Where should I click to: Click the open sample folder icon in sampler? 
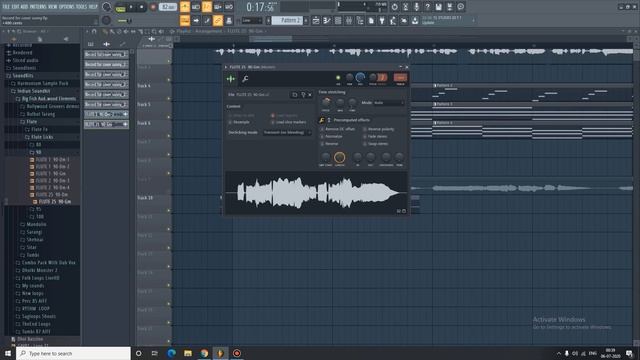tap(295, 95)
